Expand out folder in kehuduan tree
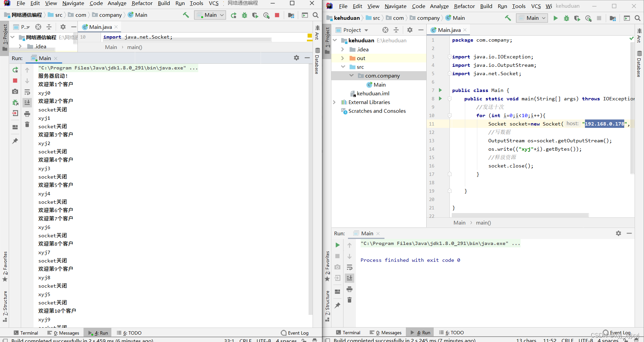Viewport: 644px width, 342px height. coord(342,58)
